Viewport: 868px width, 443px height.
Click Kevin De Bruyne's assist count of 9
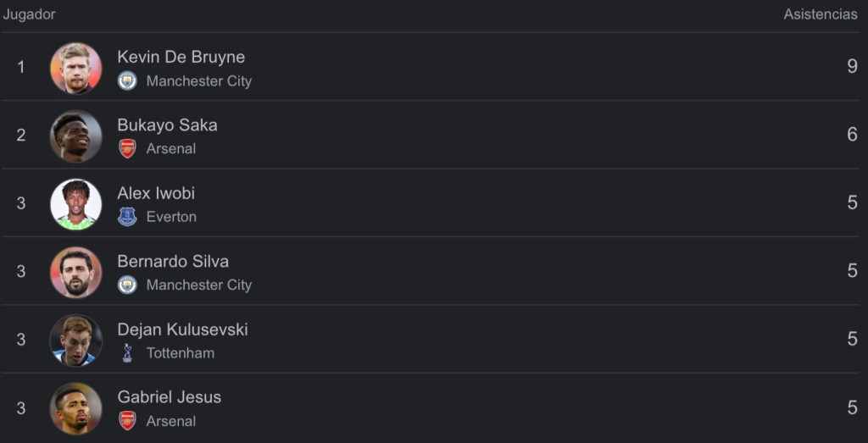[852, 67]
